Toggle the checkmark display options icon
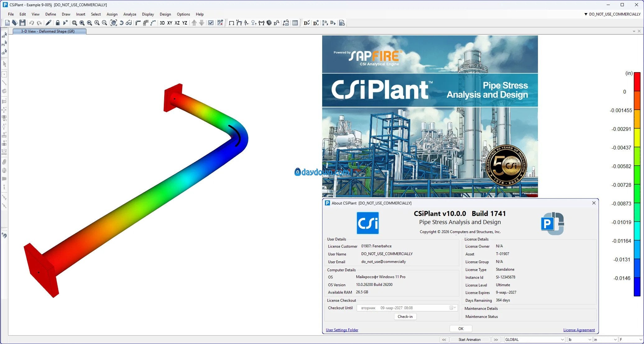 [211, 23]
